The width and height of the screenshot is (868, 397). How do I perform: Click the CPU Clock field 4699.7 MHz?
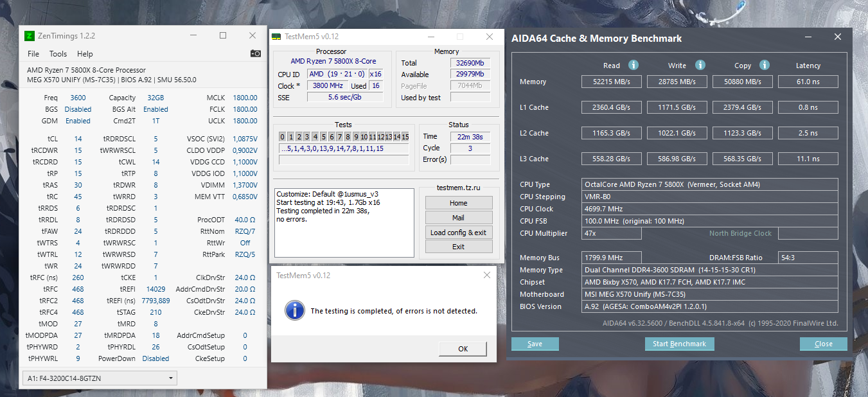pyautogui.click(x=710, y=209)
